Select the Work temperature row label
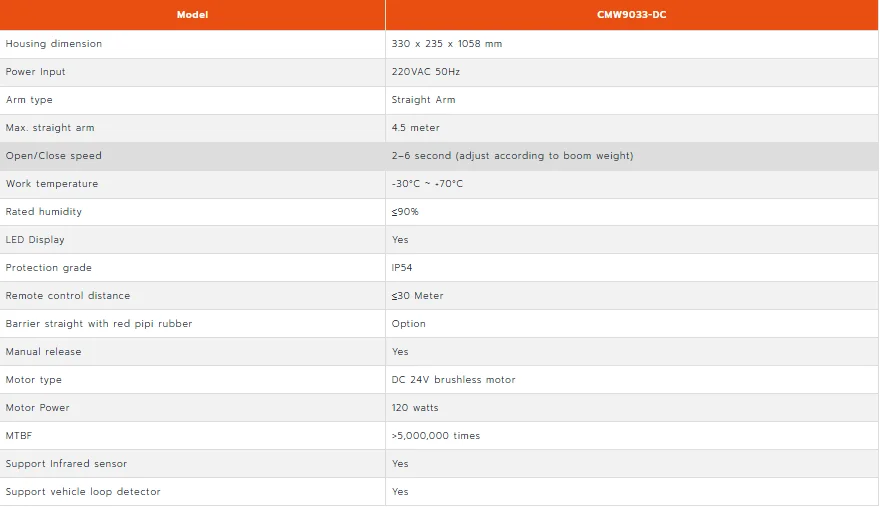This screenshot has width=880, height=507. coord(52,184)
